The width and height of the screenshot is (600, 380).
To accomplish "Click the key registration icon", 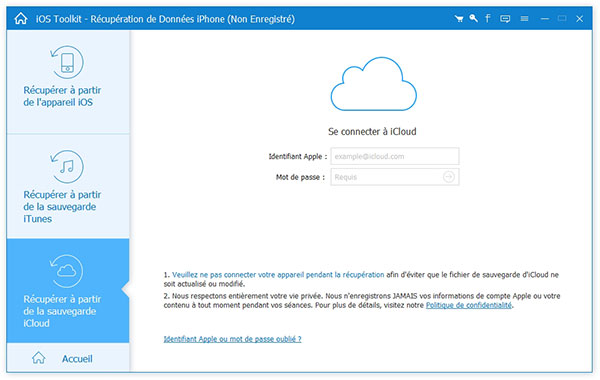I will coord(473,18).
